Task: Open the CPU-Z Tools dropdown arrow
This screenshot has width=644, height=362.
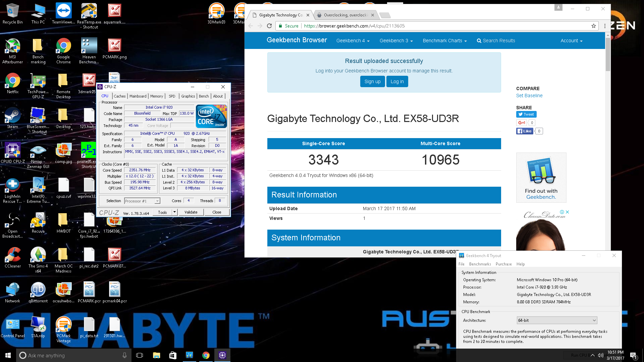Action: 174,212
